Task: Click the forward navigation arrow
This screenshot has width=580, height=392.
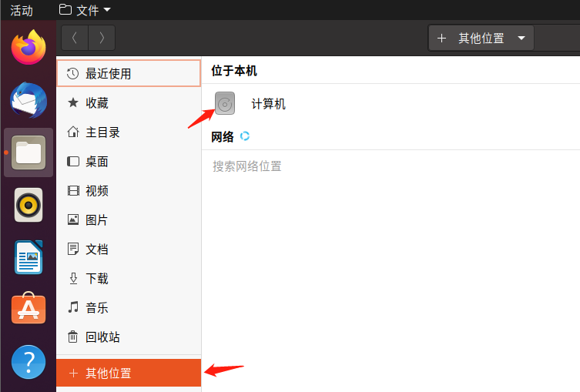Action: tap(102, 38)
